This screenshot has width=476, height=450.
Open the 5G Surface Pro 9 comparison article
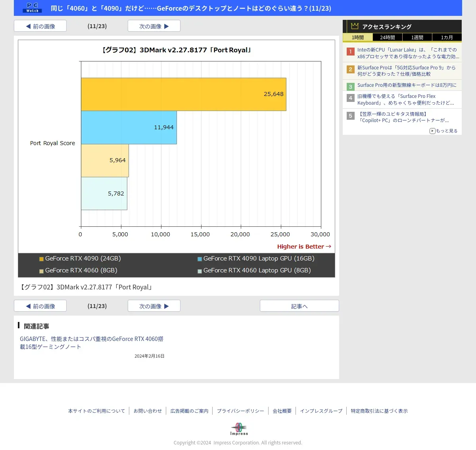(x=407, y=71)
